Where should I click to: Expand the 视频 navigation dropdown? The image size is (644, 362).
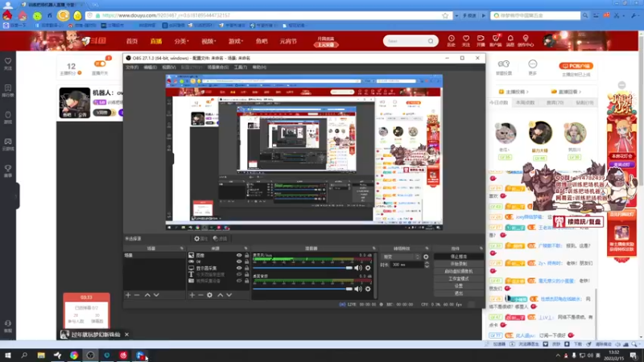pyautogui.click(x=208, y=41)
